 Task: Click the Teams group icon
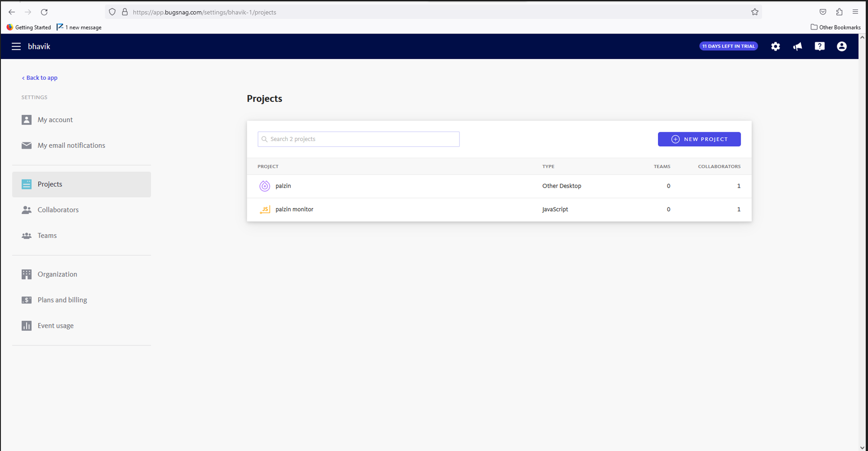[x=27, y=236]
